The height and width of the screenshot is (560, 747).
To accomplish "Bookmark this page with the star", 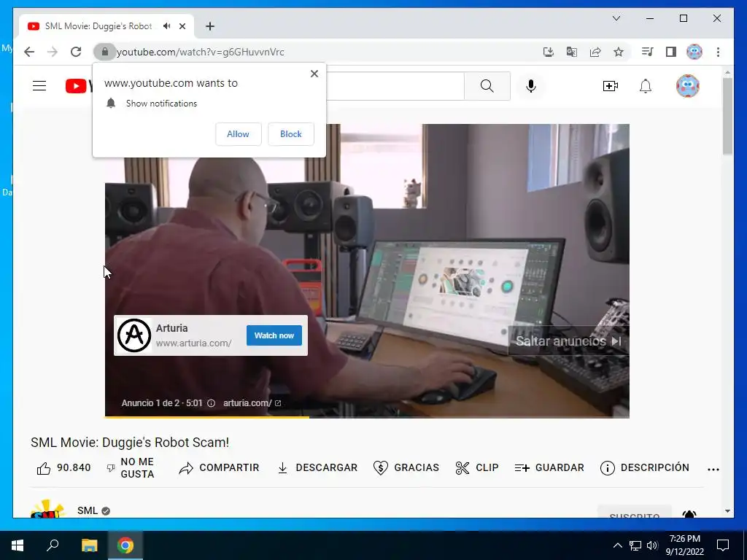I will pos(619,52).
